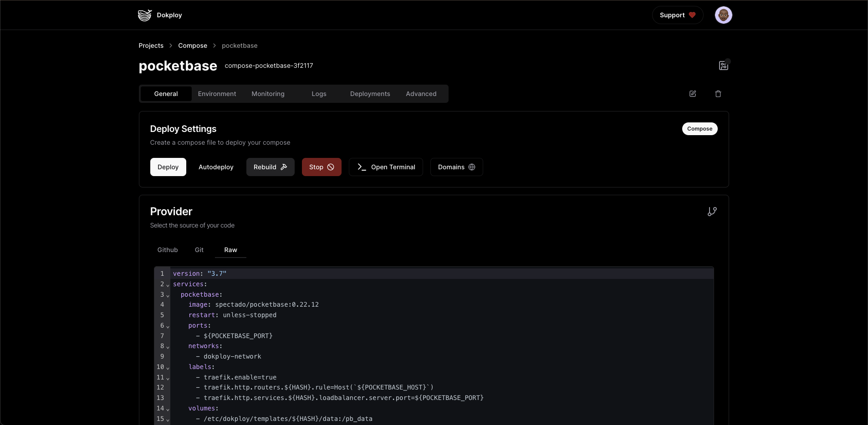This screenshot has width=868, height=425.
Task: Click the compose-pocketbase-3f2117 identifier
Action: (x=269, y=66)
